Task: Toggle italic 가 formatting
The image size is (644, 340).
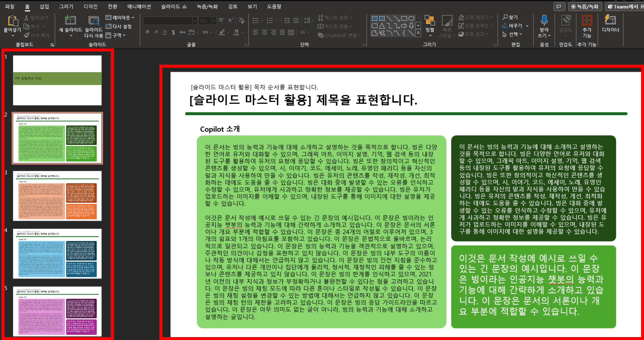Action: point(156,32)
